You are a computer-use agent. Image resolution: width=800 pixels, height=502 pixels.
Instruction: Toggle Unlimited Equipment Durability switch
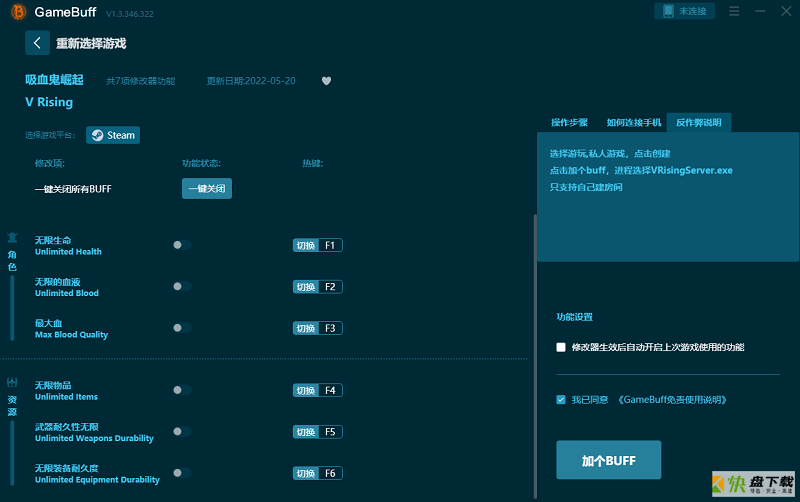point(182,473)
